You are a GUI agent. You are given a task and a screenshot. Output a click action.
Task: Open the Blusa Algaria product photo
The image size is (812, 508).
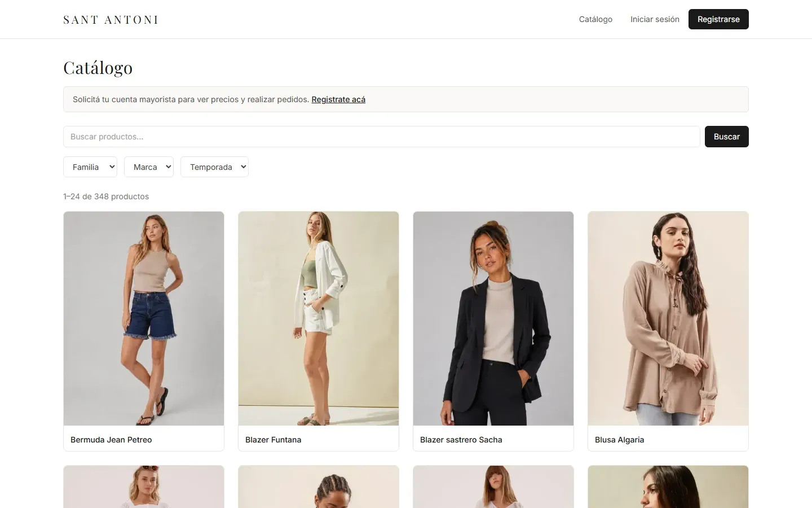[668, 318]
